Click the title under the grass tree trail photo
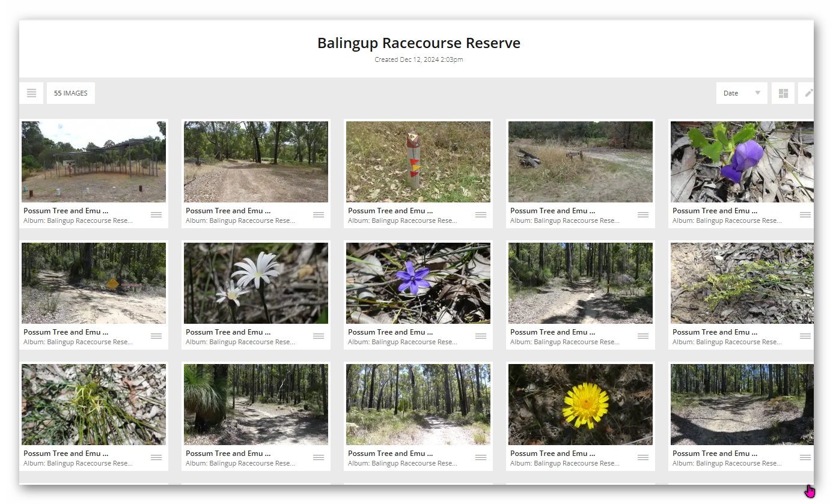833x504 pixels. pyautogui.click(x=228, y=454)
